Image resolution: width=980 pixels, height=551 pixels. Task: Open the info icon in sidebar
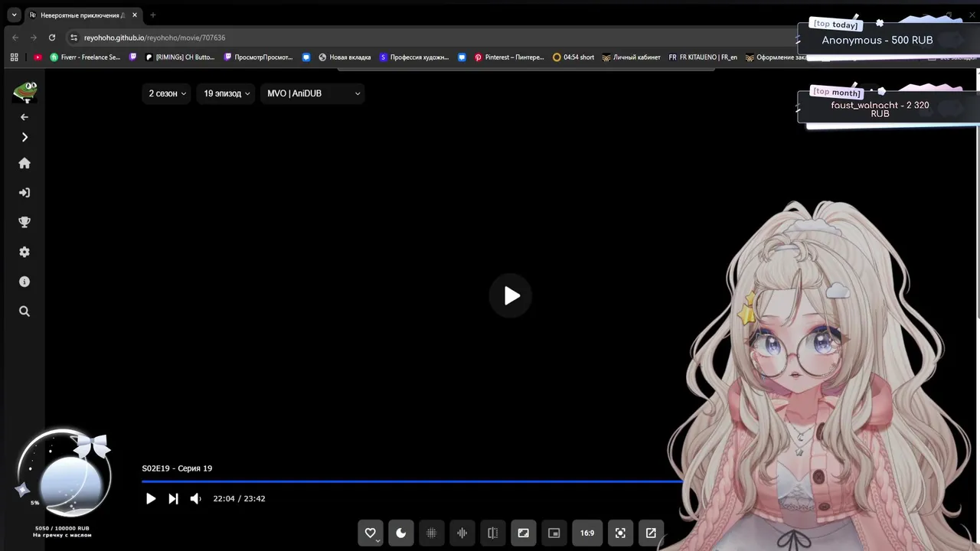pos(24,282)
